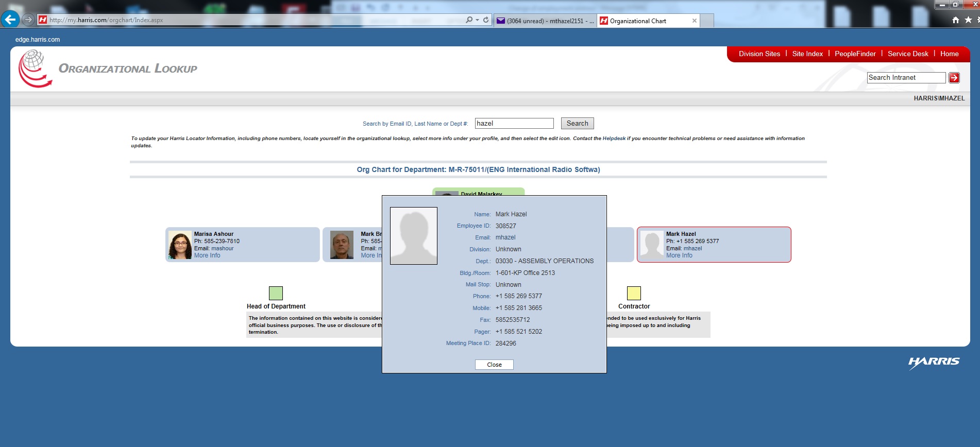Open PeopleFinder from top navigation

855,54
